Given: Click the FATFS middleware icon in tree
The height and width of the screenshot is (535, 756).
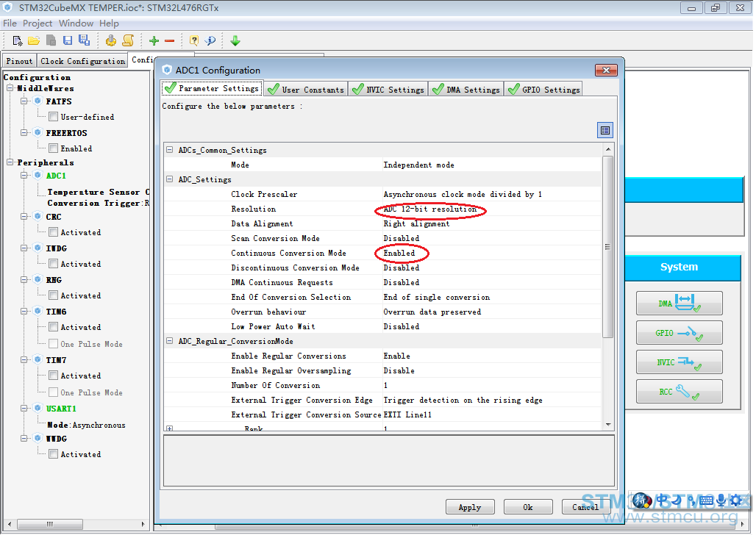Looking at the screenshot, I should pyautogui.click(x=38, y=101).
